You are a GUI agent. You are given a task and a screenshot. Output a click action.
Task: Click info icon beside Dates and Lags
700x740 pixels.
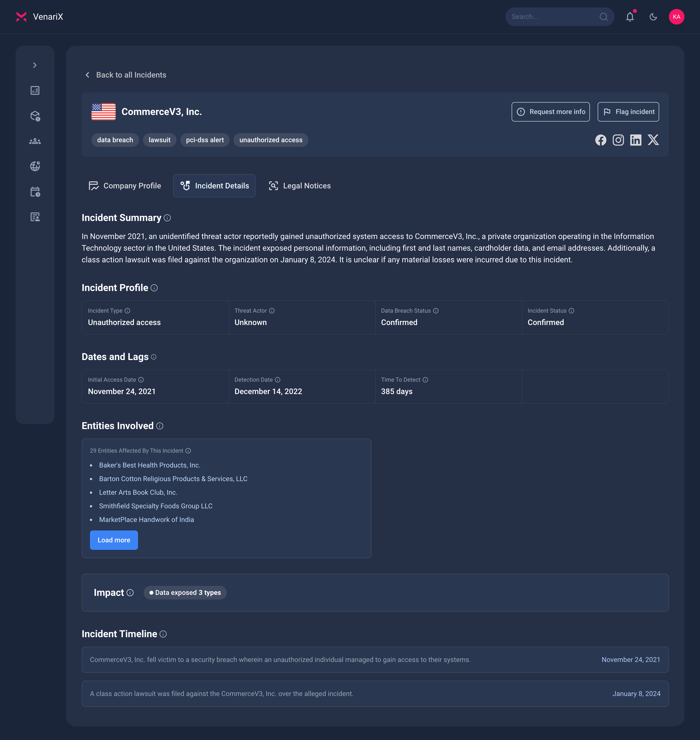(x=153, y=357)
